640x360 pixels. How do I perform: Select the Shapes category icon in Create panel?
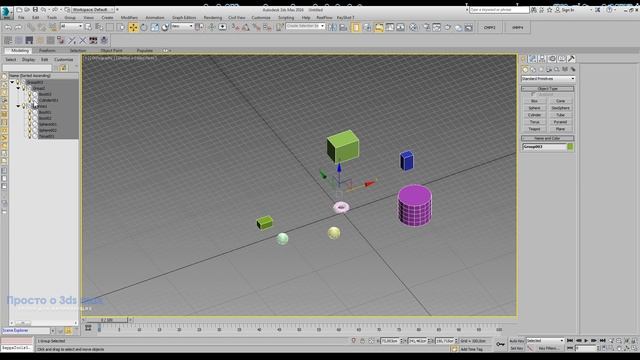coord(533,69)
